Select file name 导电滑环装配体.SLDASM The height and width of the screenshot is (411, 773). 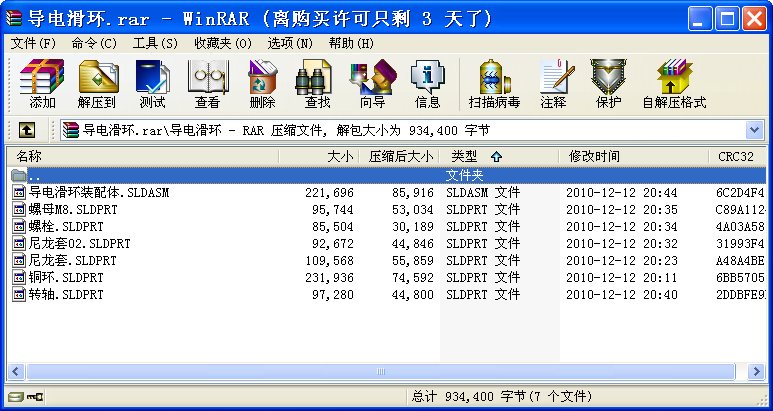point(99,192)
